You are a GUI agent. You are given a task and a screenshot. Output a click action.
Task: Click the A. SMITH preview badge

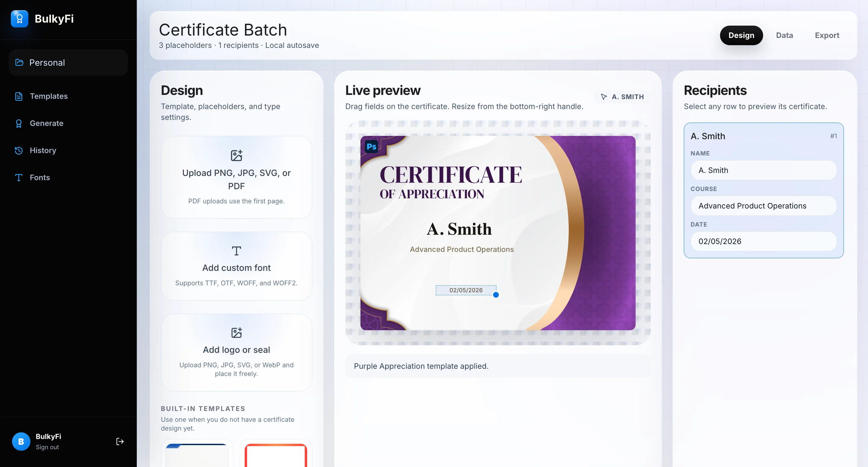pyautogui.click(x=622, y=97)
